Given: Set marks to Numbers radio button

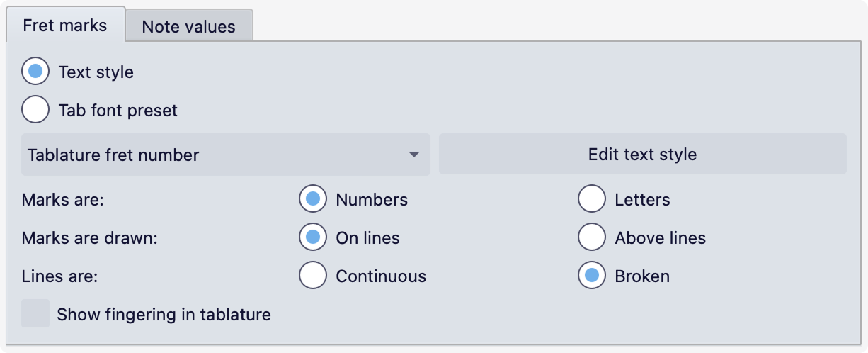Looking at the screenshot, I should pyautogui.click(x=313, y=199).
